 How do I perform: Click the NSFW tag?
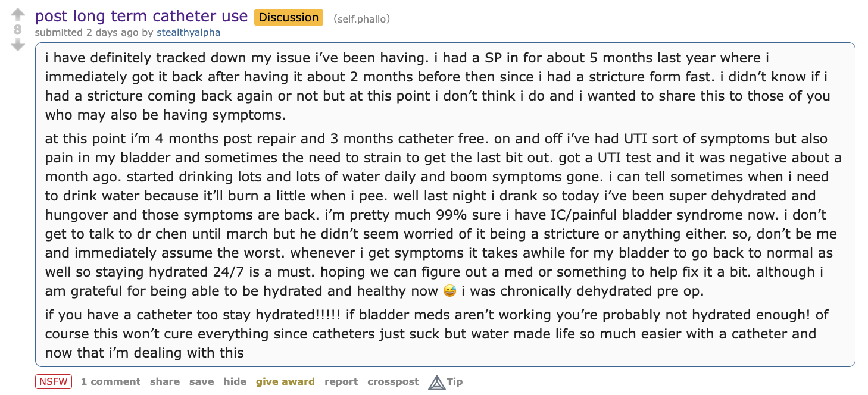[54, 381]
